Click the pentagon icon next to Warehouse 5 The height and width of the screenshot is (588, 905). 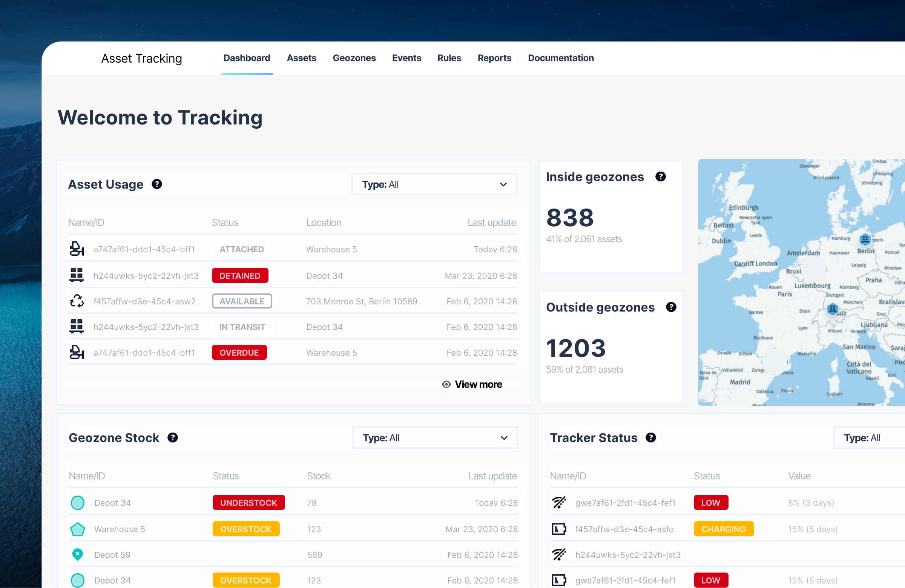(78, 529)
